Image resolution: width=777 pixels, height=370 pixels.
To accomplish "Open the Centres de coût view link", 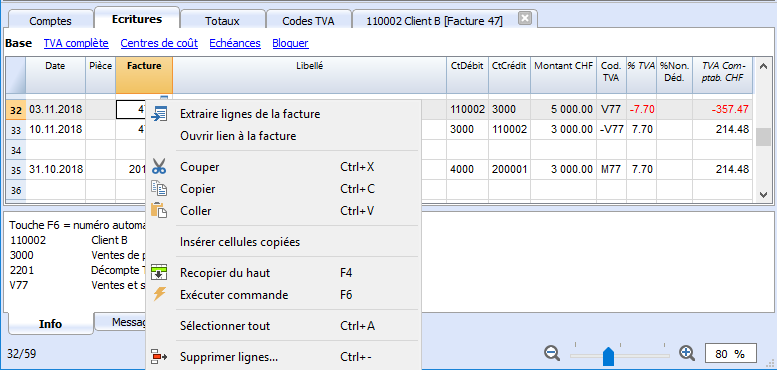I will coord(159,43).
